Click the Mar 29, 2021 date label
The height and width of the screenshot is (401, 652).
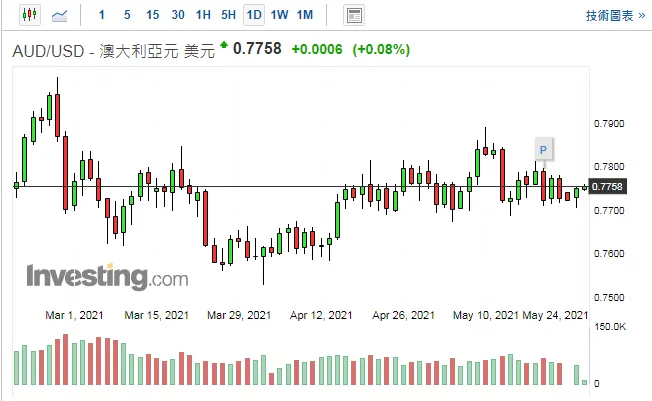(239, 315)
